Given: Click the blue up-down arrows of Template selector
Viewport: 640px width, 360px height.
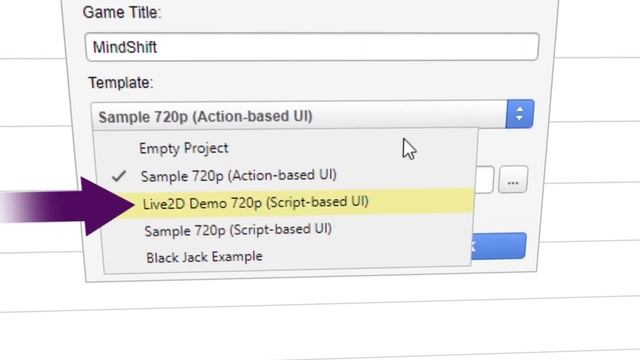Looking at the screenshot, I should [520, 113].
